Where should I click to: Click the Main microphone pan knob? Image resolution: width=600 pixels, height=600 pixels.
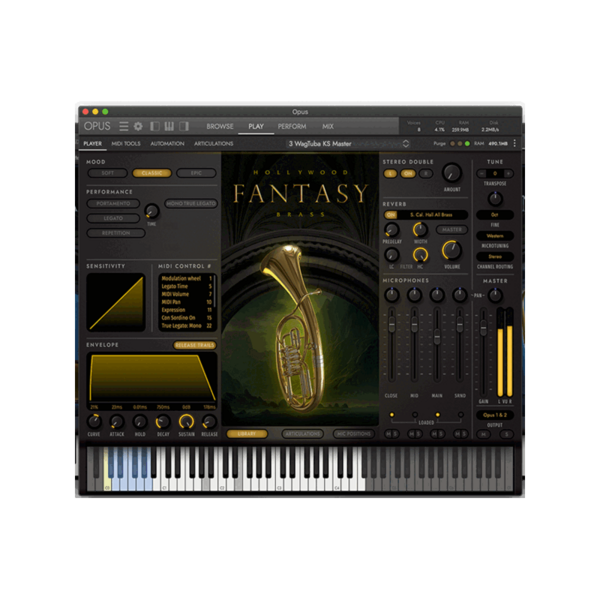[x=437, y=295]
